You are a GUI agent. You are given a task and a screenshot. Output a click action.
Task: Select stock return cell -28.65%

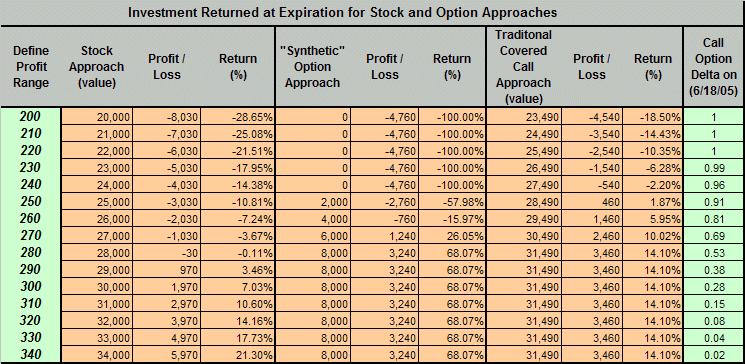(x=238, y=117)
